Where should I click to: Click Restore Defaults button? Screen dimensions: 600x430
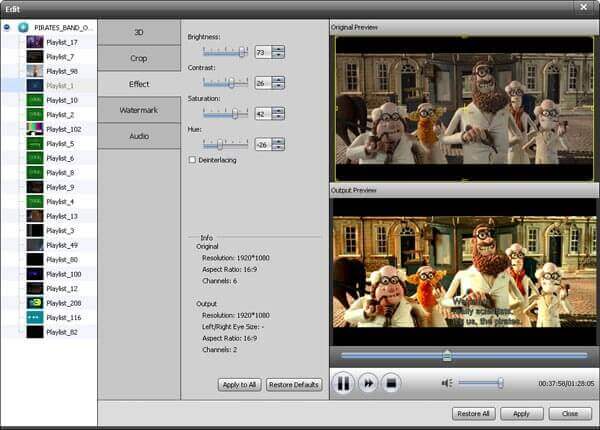pyautogui.click(x=293, y=384)
